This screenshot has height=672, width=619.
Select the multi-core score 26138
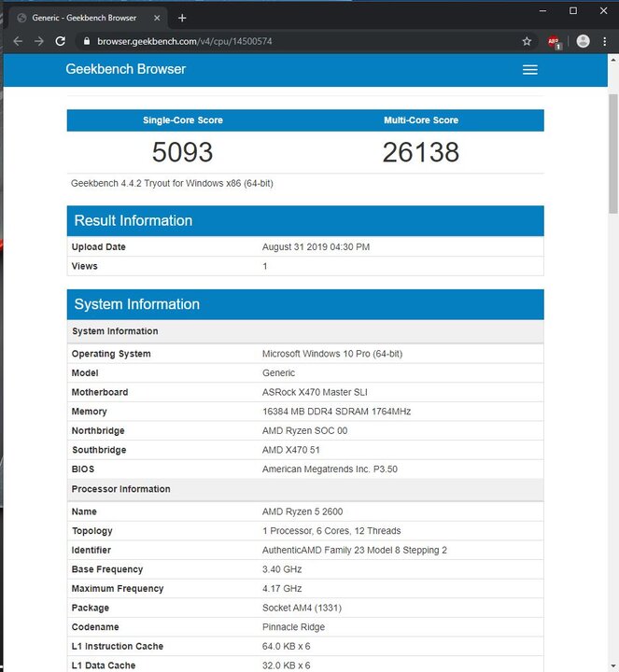[x=420, y=152]
